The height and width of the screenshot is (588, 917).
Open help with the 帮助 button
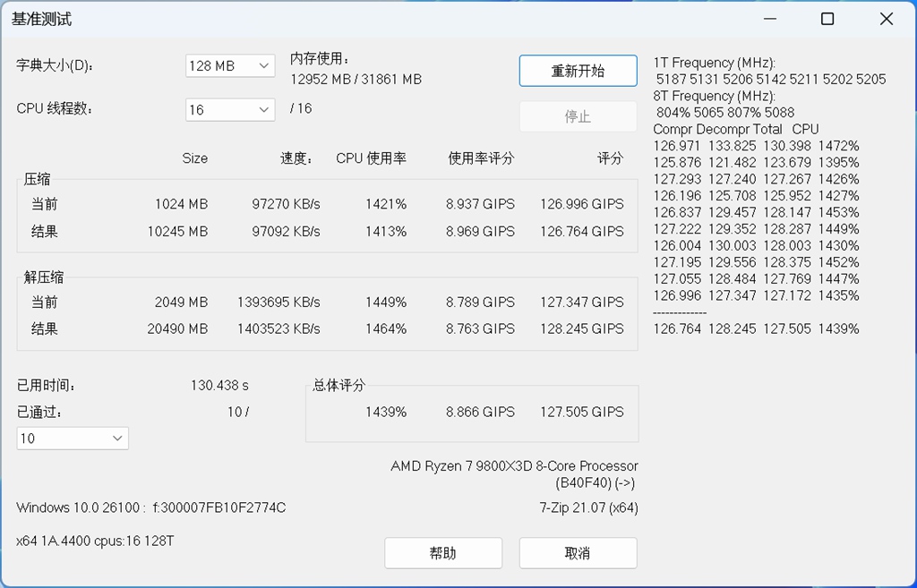tap(442, 553)
